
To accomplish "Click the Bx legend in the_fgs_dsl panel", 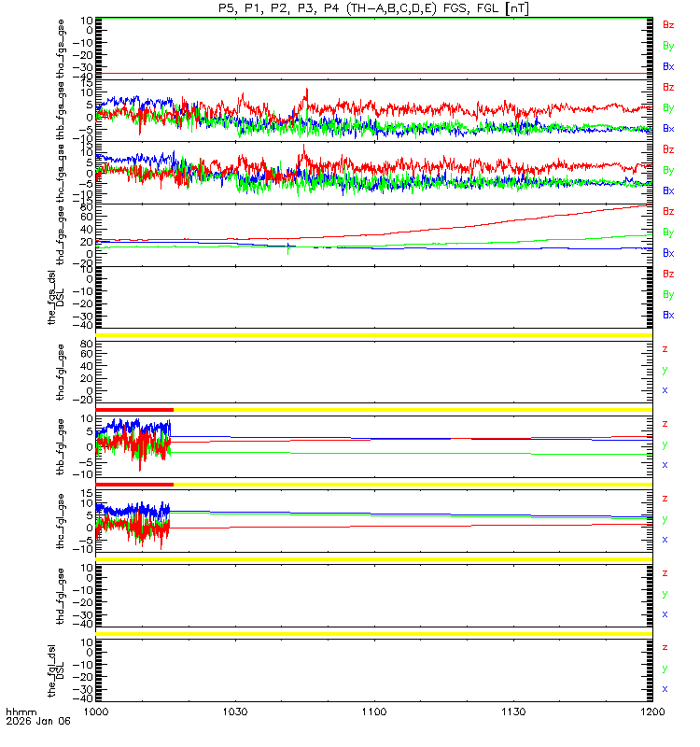I will pos(668,316).
